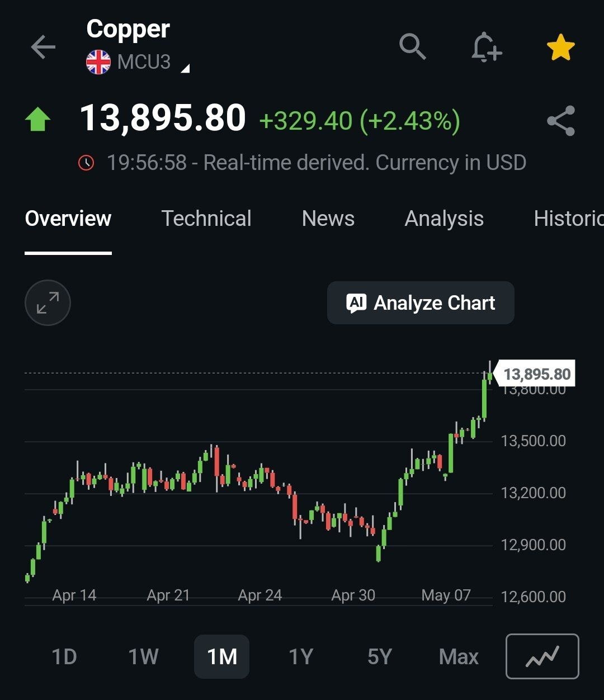Open the News tab
This screenshot has height=700, width=604.
point(328,219)
